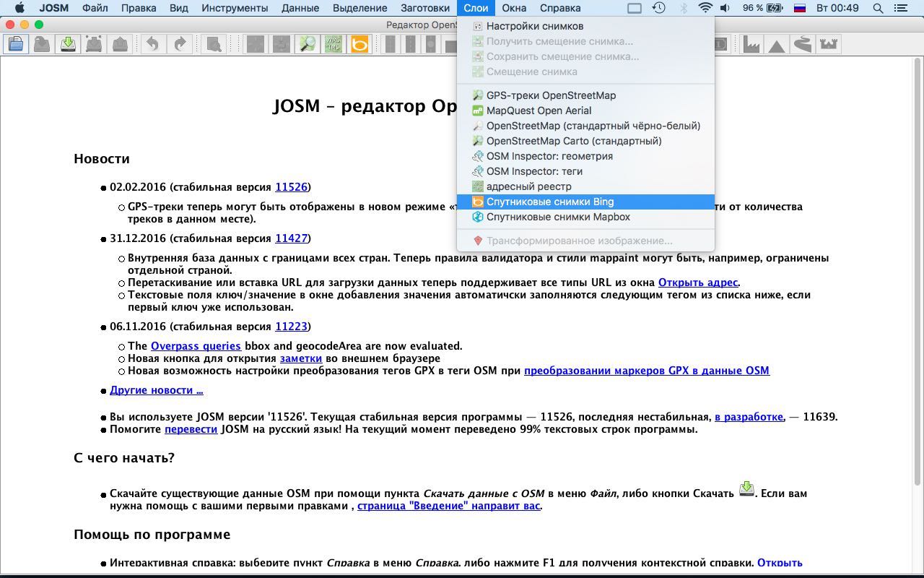Open Spotlight search in menu bar
This screenshot has width=924, height=578.
tap(878, 8)
